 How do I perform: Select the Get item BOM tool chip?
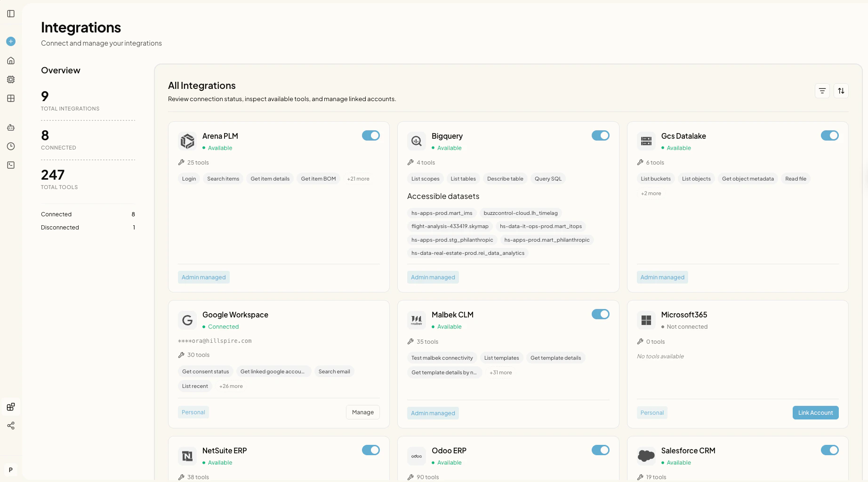pos(319,179)
